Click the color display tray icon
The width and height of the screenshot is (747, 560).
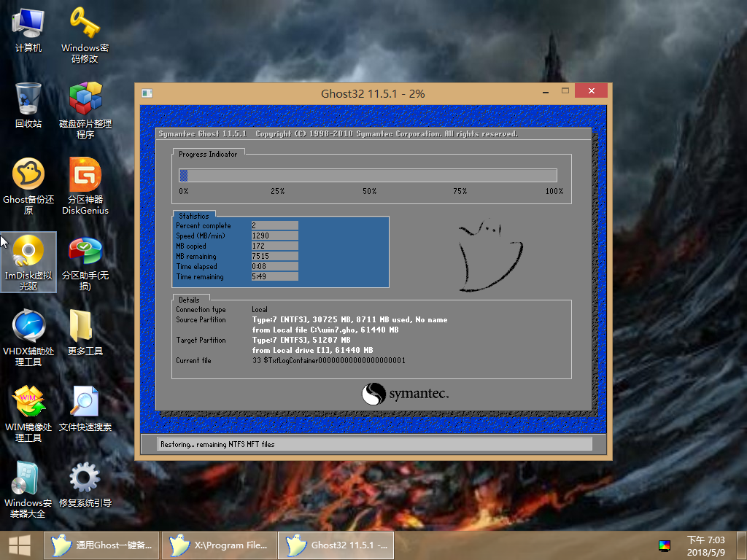click(664, 545)
